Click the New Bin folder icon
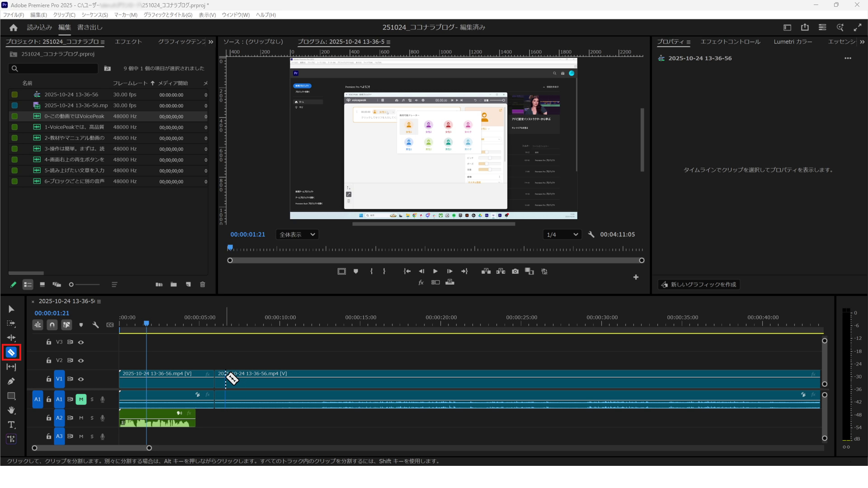The width and height of the screenshot is (868, 488). coord(174,284)
